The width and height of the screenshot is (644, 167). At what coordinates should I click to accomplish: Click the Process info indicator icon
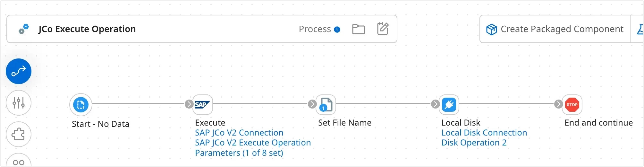click(x=337, y=30)
